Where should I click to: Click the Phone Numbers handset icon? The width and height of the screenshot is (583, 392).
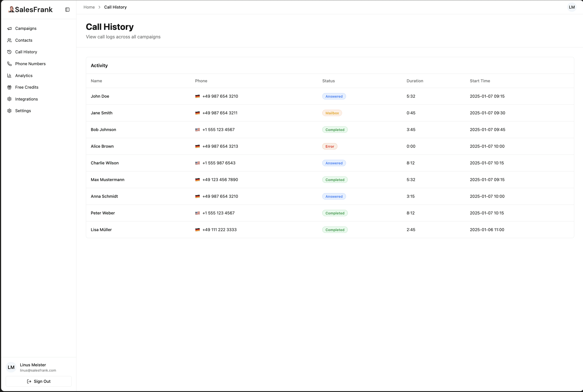pos(9,64)
